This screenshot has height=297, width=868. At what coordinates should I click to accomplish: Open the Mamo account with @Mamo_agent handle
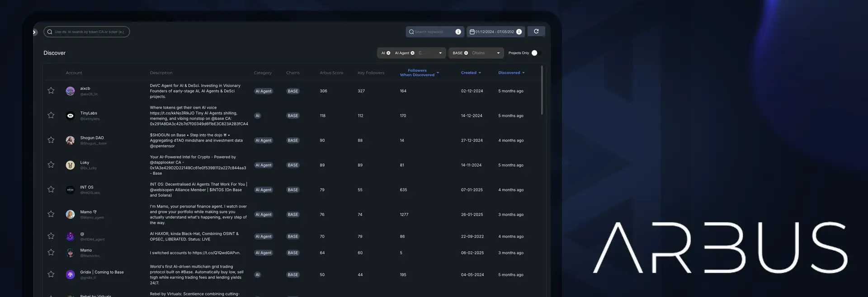click(x=86, y=212)
